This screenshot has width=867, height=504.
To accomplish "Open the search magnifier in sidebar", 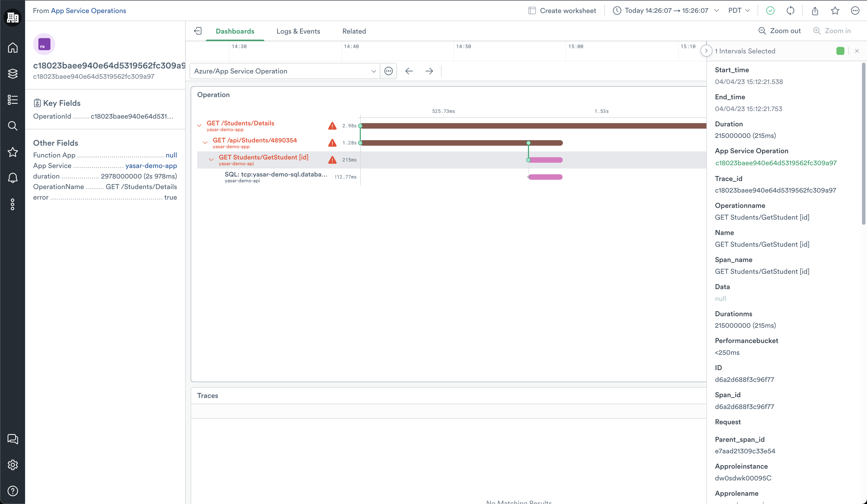I will click(x=13, y=126).
